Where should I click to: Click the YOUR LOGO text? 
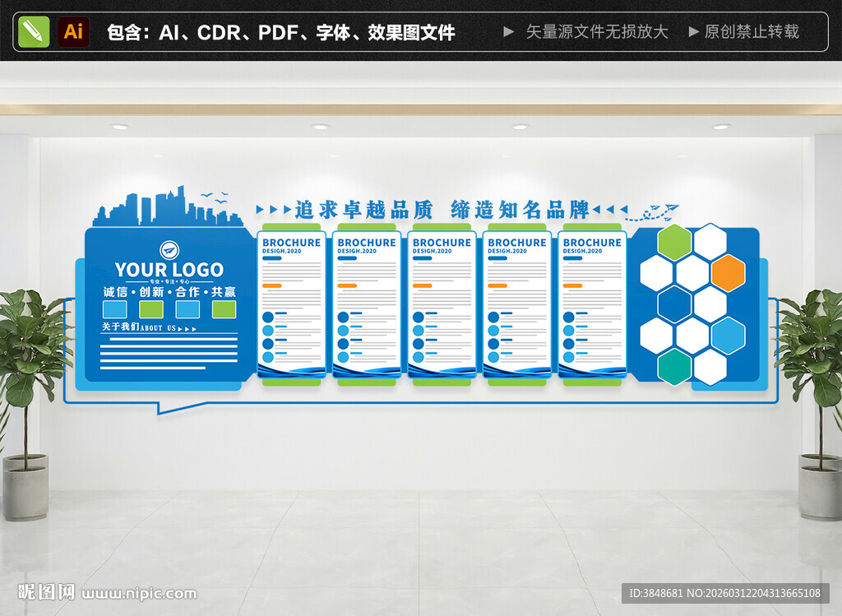click(169, 270)
